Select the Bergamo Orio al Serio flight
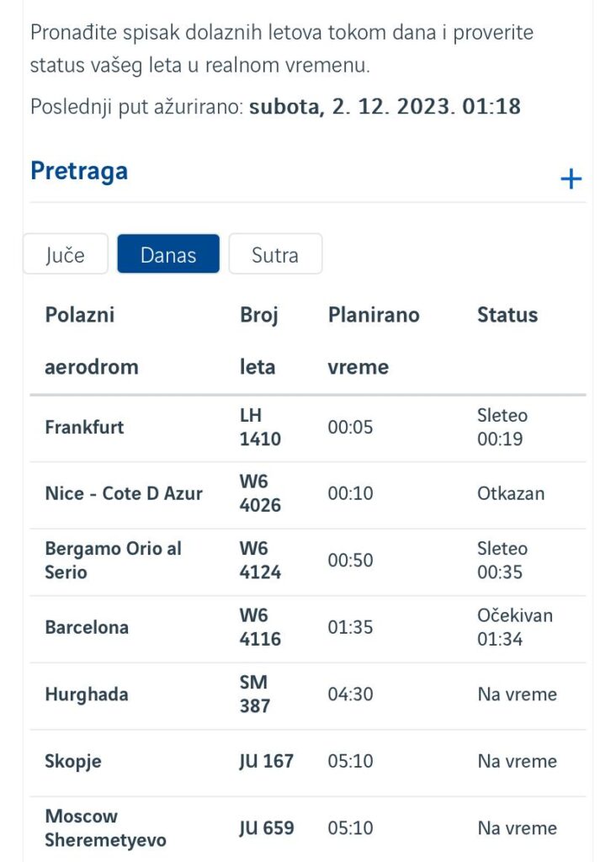This screenshot has width=616, height=862. pyautogui.click(x=113, y=561)
